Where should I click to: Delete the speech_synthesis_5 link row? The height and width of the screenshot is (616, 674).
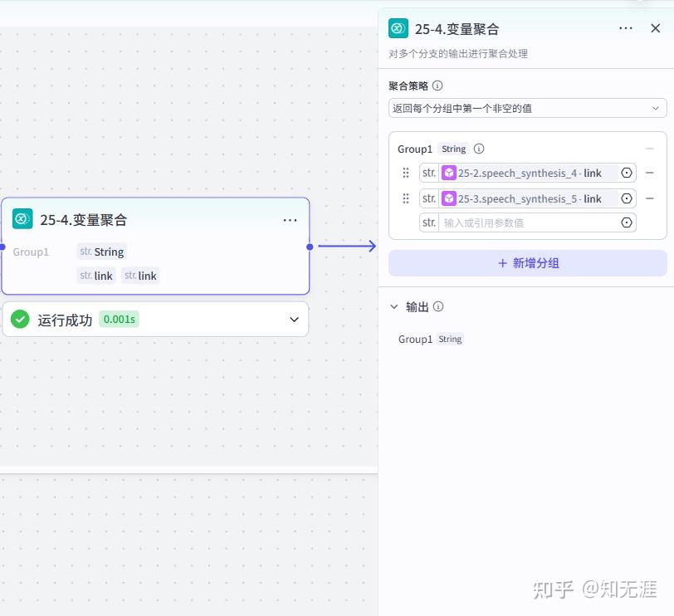point(649,198)
